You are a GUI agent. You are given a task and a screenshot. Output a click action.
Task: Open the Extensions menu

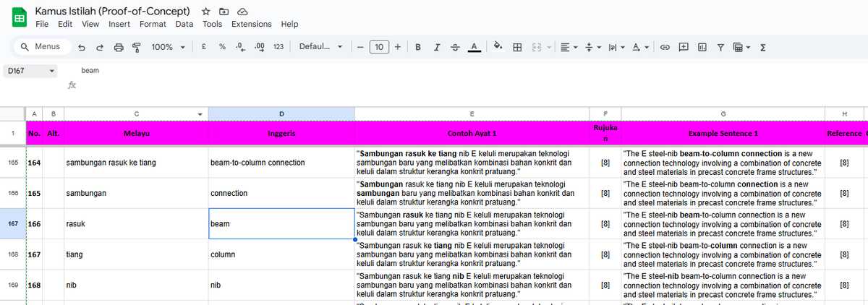point(252,24)
